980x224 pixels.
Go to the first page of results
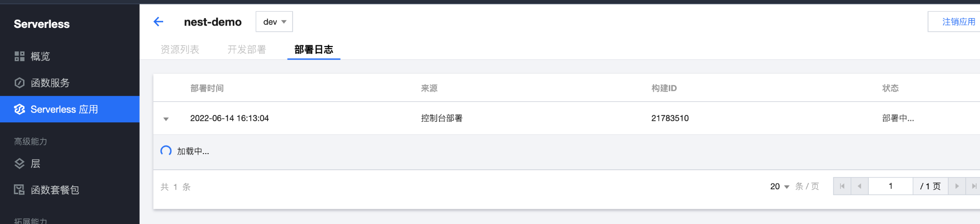coord(842,186)
